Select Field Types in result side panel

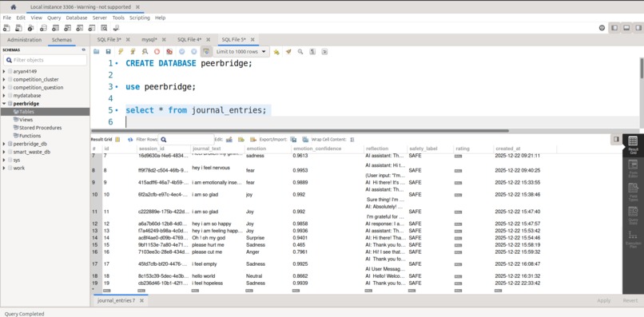point(633,192)
